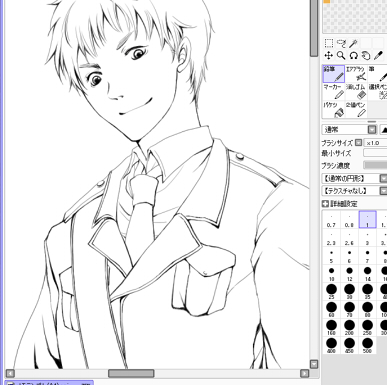The height and width of the screenshot is (385, 387).
Task: Pick brush size 2.6
Action: coord(349,238)
